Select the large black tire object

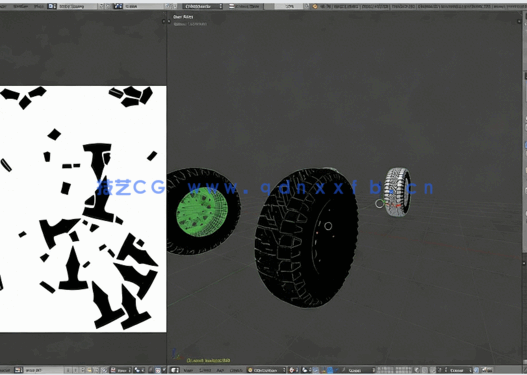[306, 238]
